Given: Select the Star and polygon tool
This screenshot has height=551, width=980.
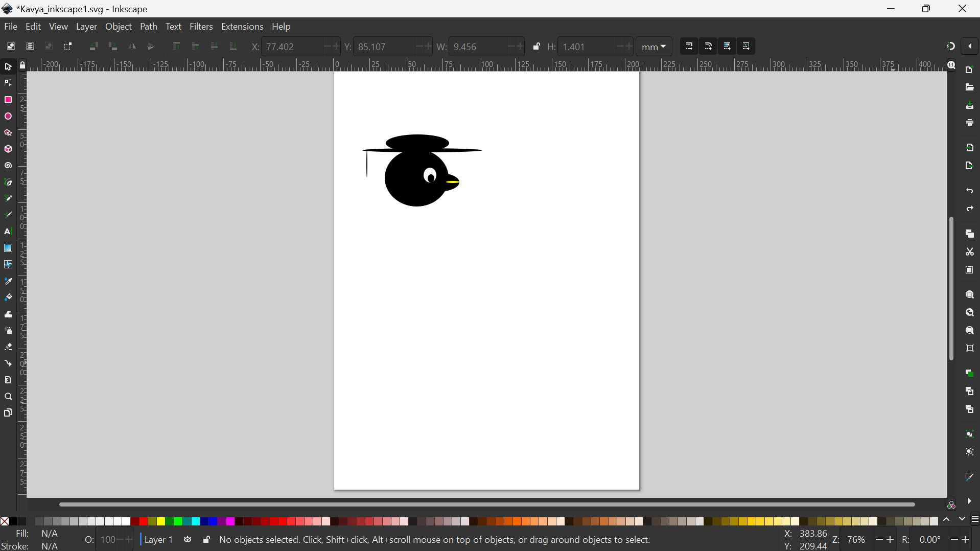Looking at the screenshot, I should click(8, 133).
